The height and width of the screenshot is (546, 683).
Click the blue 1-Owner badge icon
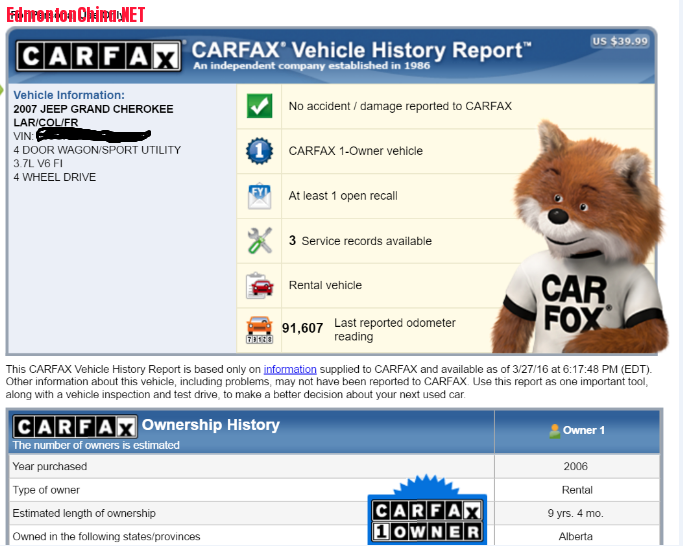(259, 151)
